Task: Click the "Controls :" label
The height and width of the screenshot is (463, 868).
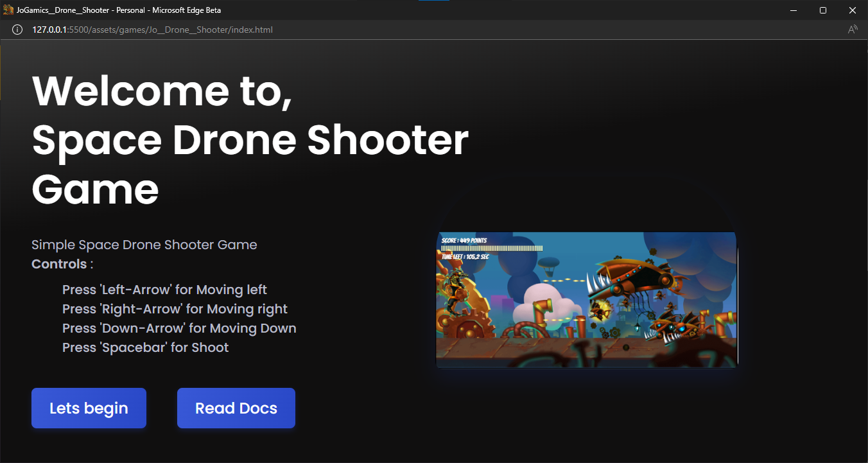Action: [59, 264]
